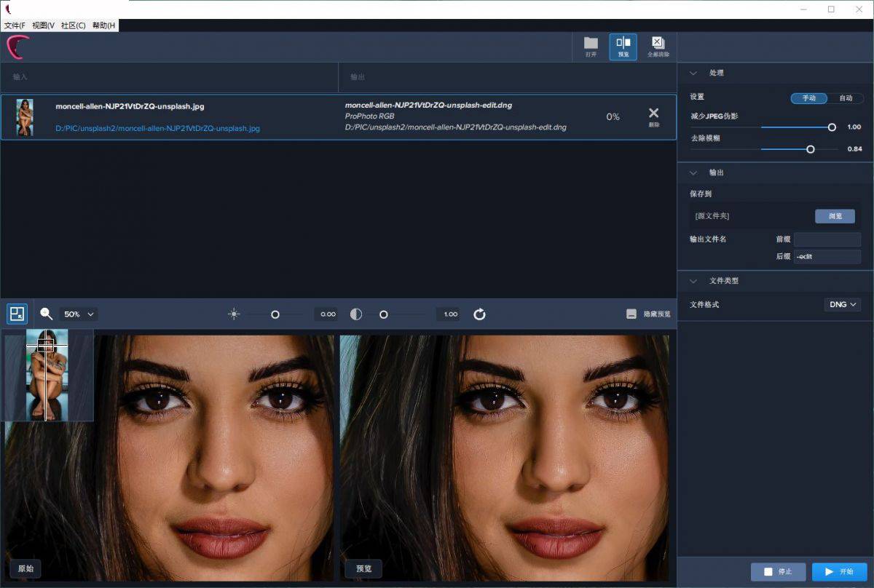Click the 1.00 JPEG artifact value
This screenshot has width=874, height=588.
(x=854, y=127)
